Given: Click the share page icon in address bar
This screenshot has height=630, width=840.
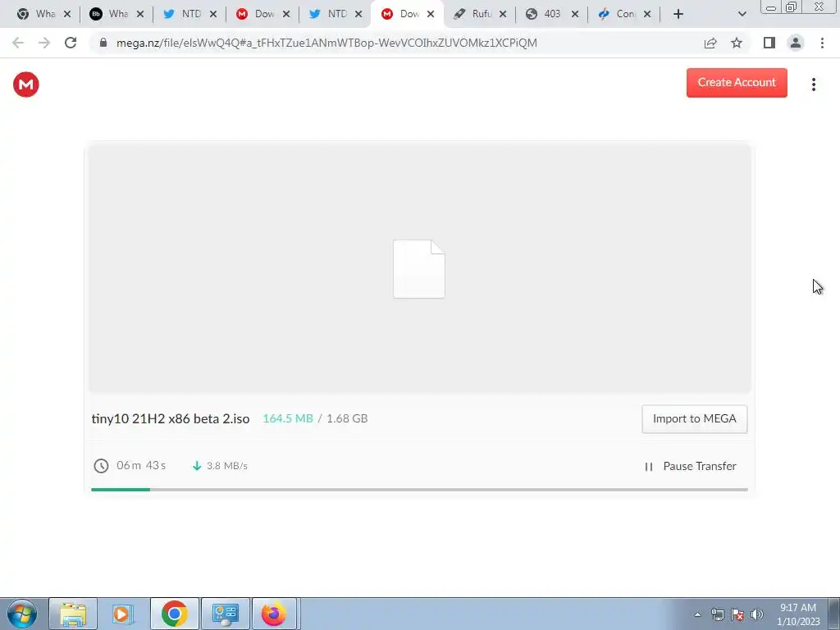Looking at the screenshot, I should click(710, 43).
